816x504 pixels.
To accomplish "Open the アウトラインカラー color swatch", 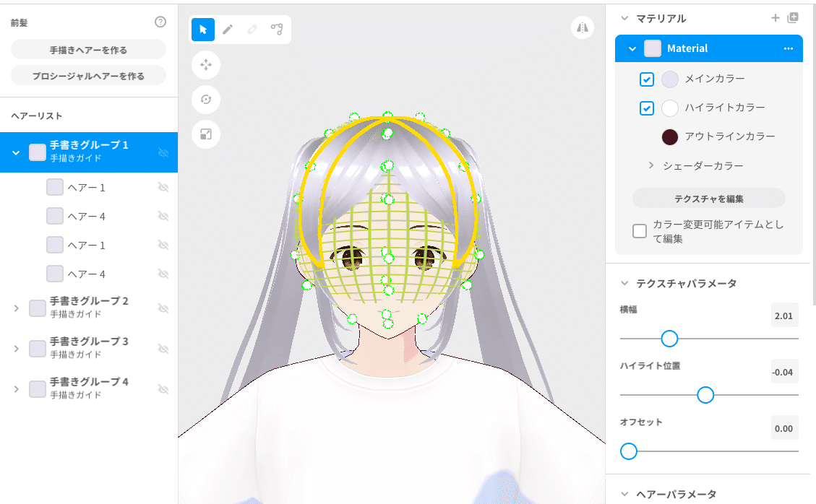I will [670, 136].
